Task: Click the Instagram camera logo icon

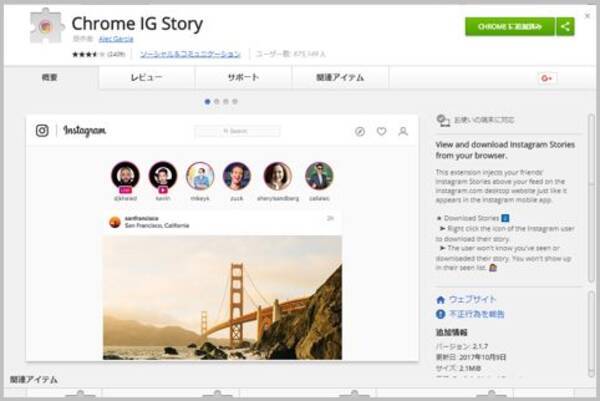Action: [x=42, y=130]
